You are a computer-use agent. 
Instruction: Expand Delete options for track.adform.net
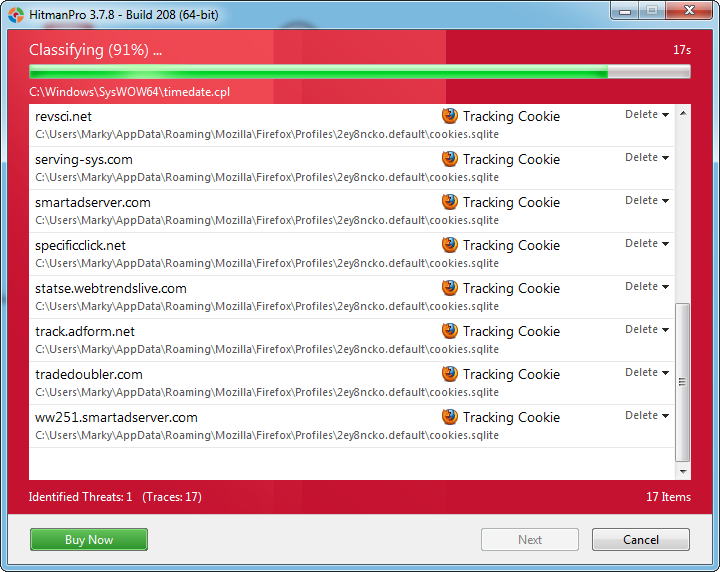[647, 330]
